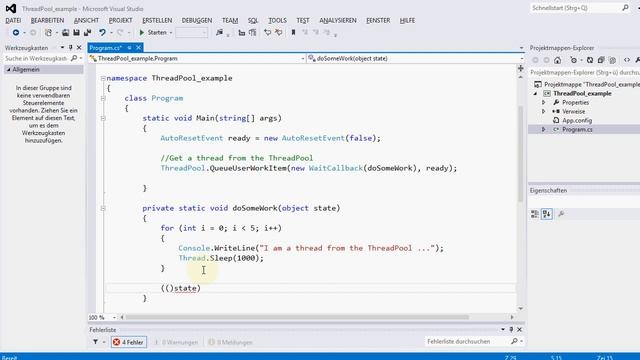640x360 pixels.
Task: Click the Projektmappe "ThreadPool_example" root
Action: (587, 84)
